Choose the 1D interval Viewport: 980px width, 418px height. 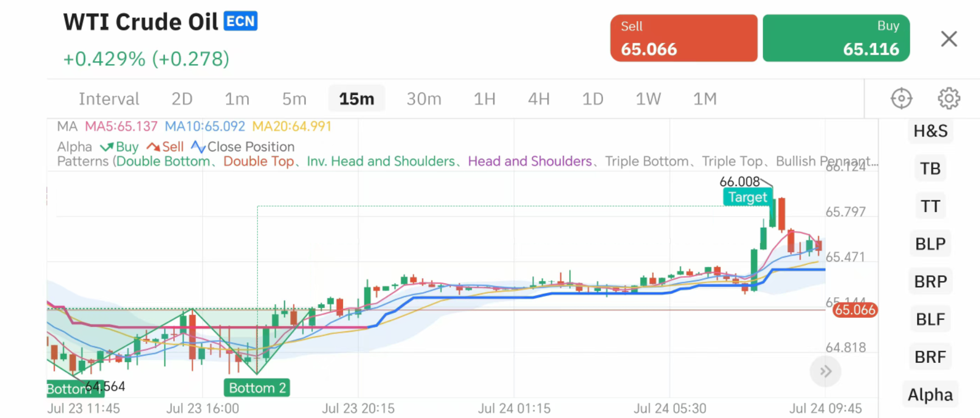tap(592, 99)
